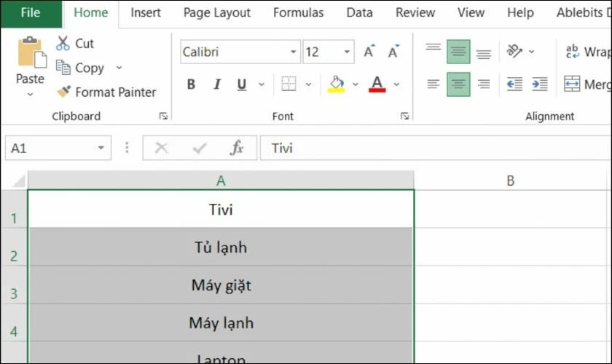Toggle Middle Align
This screenshot has width=612, height=364.
[x=458, y=52]
